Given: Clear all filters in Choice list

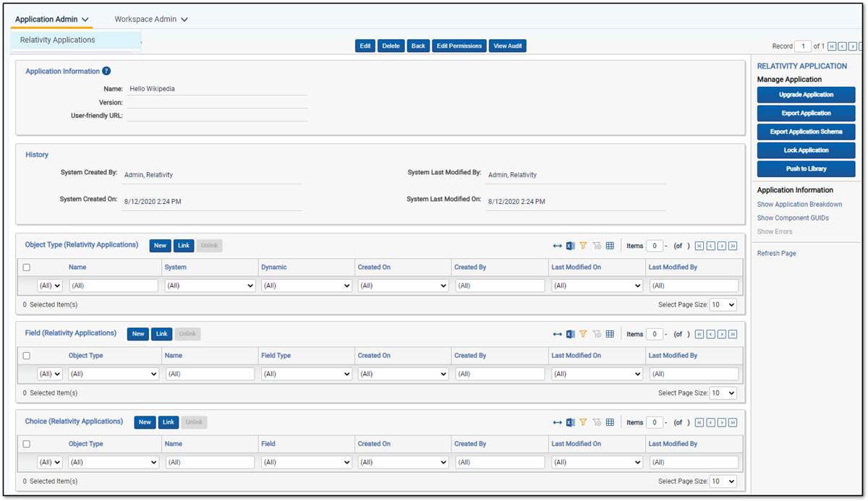Looking at the screenshot, I should pyautogui.click(x=597, y=422).
